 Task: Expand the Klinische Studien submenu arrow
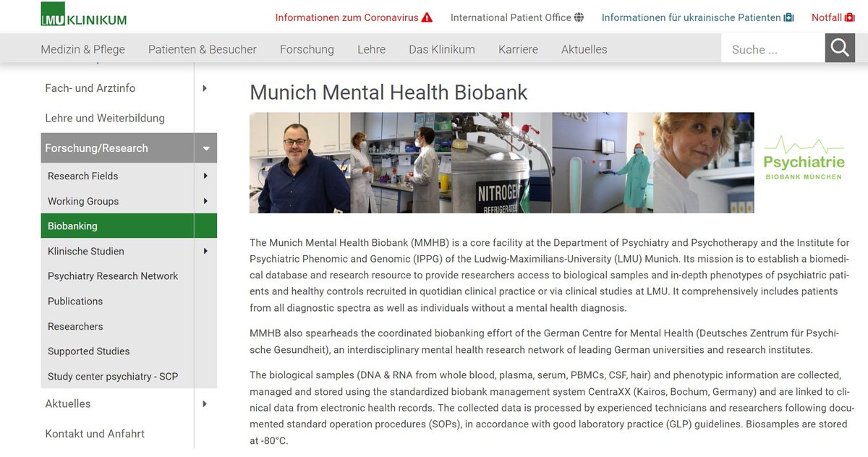pos(205,251)
